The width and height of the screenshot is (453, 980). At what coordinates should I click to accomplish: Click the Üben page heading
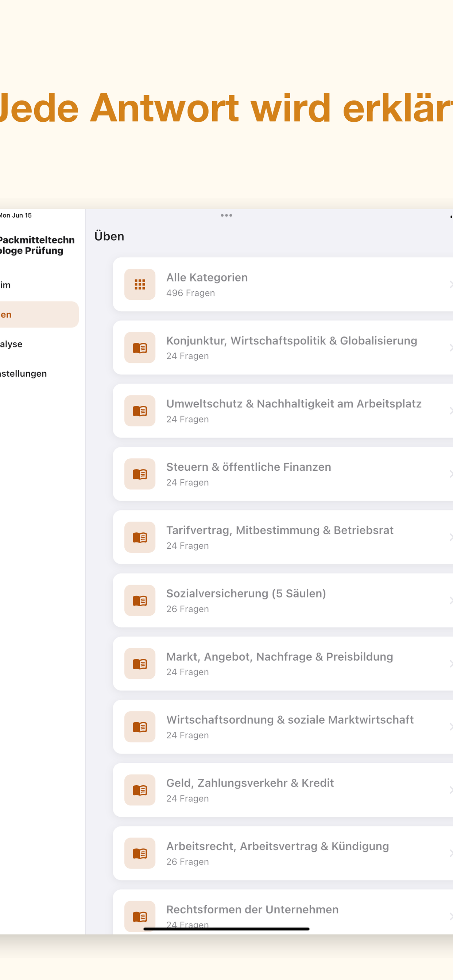pyautogui.click(x=109, y=236)
